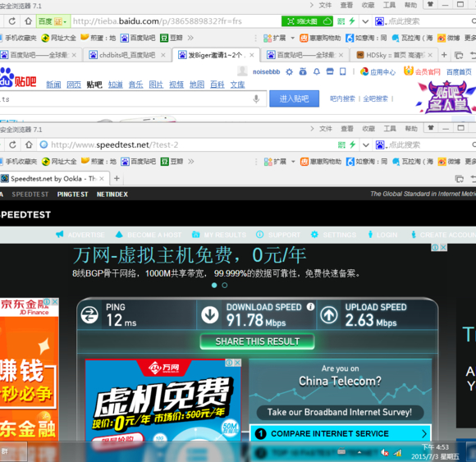Expand address dropdown in Tieba browser
This screenshot has width=476, height=462.
(365, 21)
